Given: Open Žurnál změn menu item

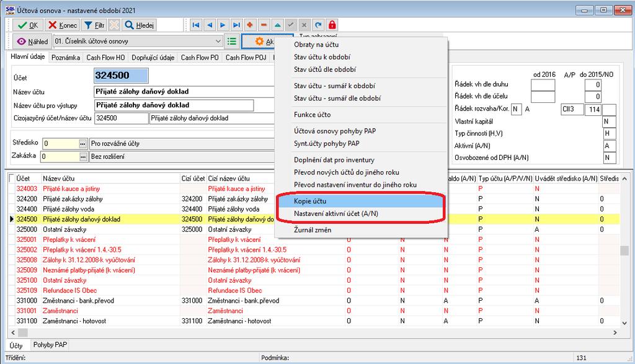Looking at the screenshot, I should pos(360,230).
